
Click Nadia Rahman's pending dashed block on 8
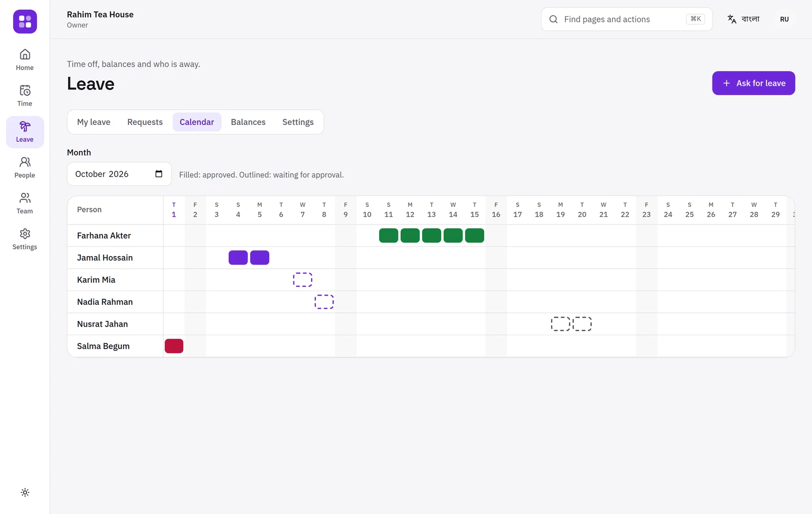pos(324,302)
